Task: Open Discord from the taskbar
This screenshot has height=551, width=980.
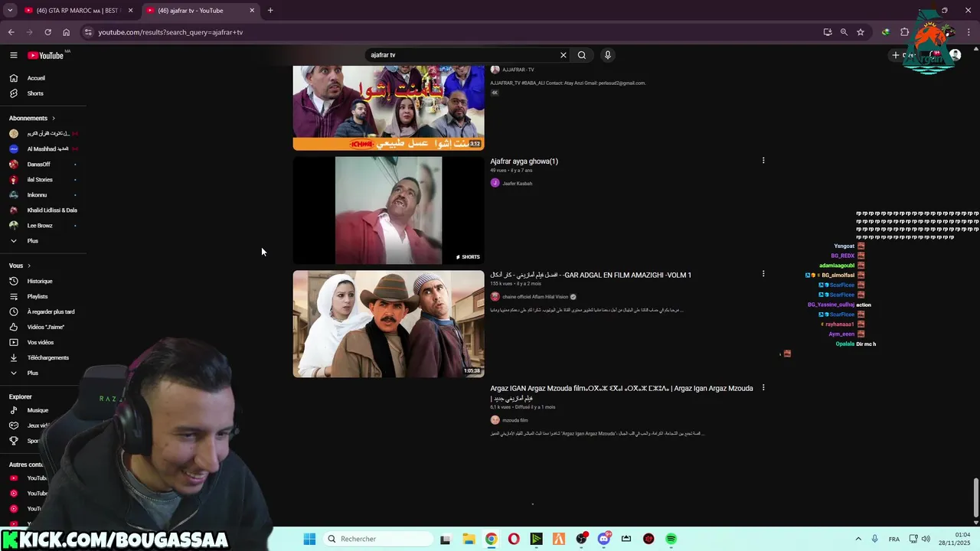Action: 604,539
